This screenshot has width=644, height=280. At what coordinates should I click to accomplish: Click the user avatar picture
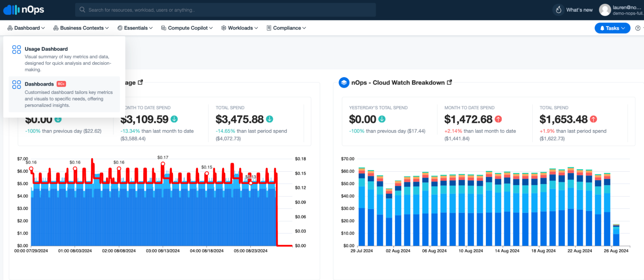605,10
